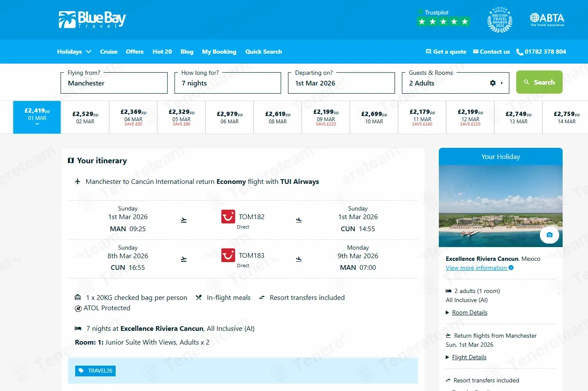Click the TRAVEL26 promo code badge
The image size is (588, 391).
click(x=95, y=371)
